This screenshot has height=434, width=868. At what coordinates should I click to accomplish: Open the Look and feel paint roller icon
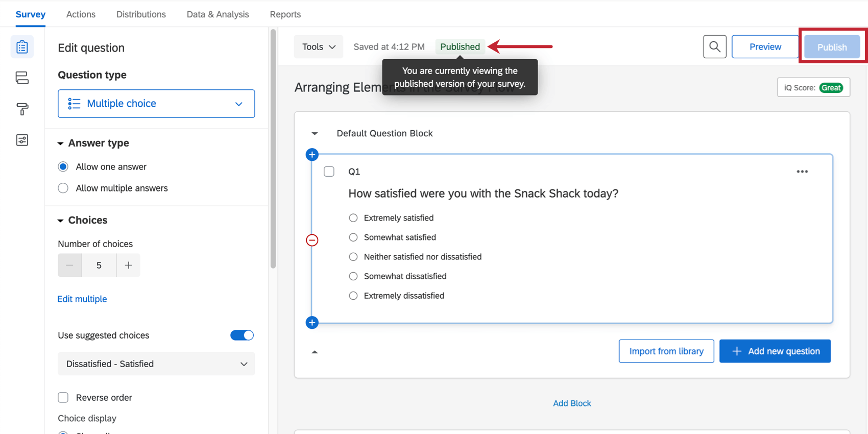pos(22,109)
